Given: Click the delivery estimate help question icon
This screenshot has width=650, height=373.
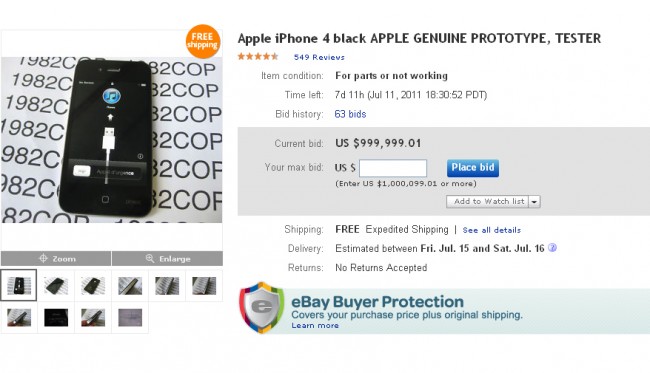Looking at the screenshot, I should [x=552, y=248].
